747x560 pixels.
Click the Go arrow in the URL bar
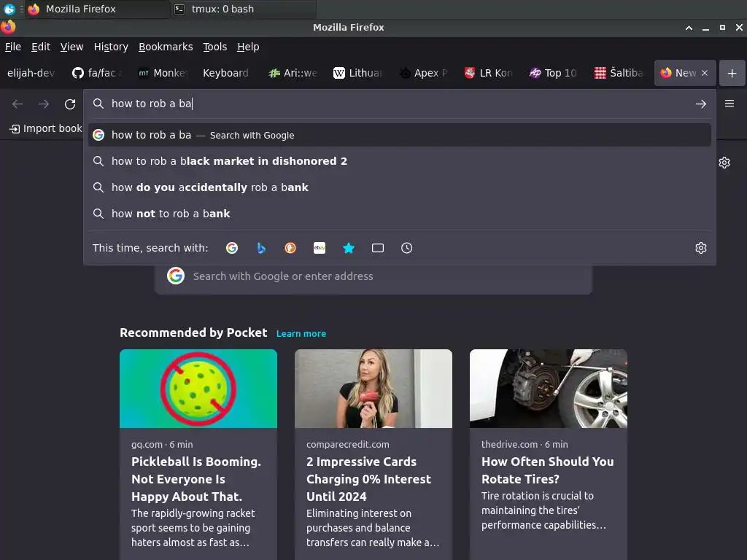[700, 104]
